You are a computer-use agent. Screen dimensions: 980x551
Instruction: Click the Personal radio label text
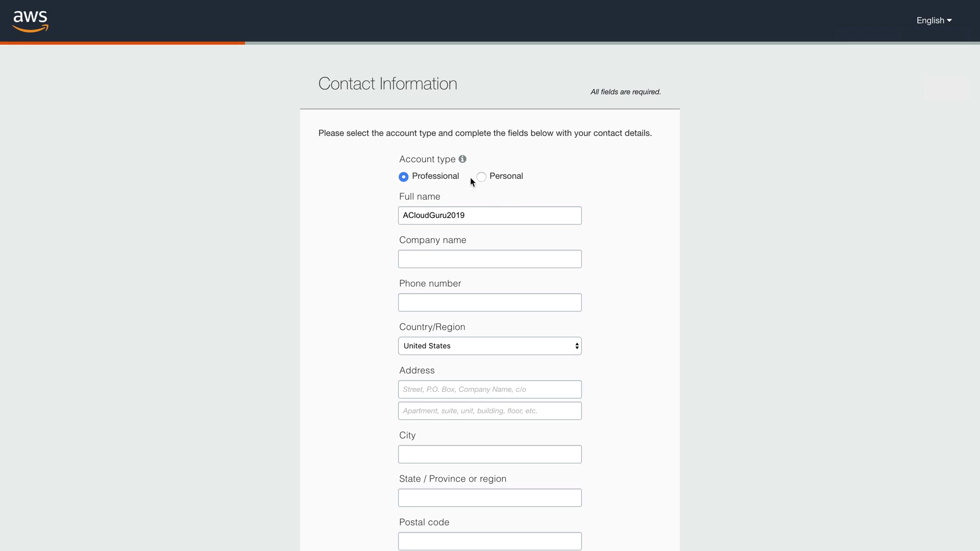coord(506,176)
